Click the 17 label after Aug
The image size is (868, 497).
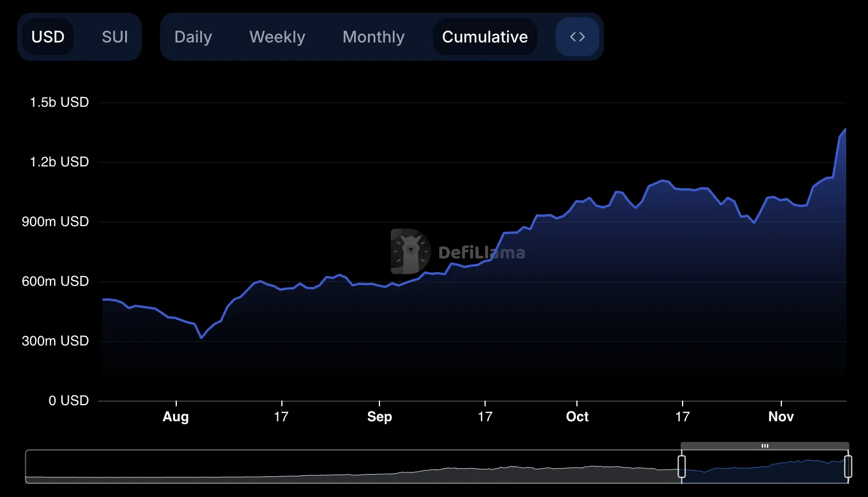[x=281, y=417]
